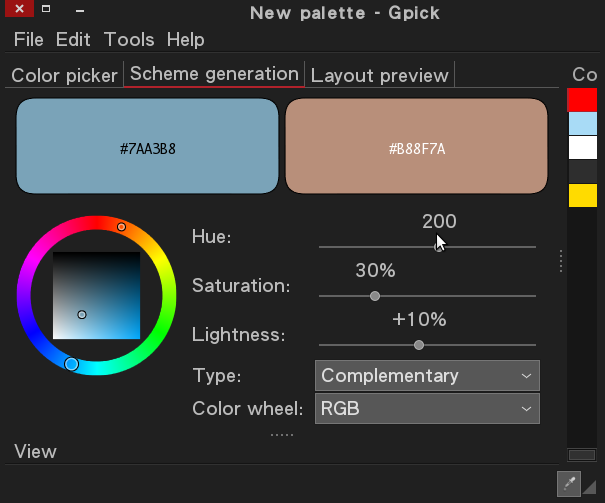This screenshot has height=503, width=605.
Task: Open the Help menu
Action: [185, 40]
